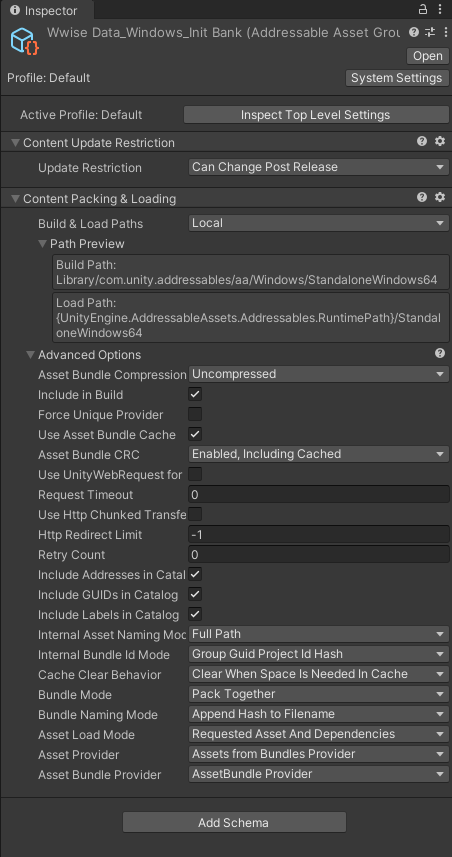The image size is (452, 857).
Task: Open the Asset Bundle Compression dropdown
Action: tap(319, 374)
